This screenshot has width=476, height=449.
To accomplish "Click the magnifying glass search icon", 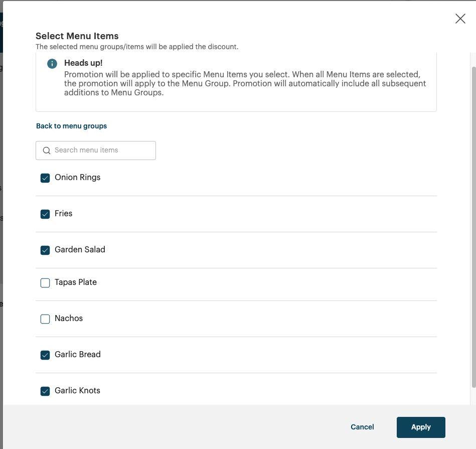I will pos(46,151).
